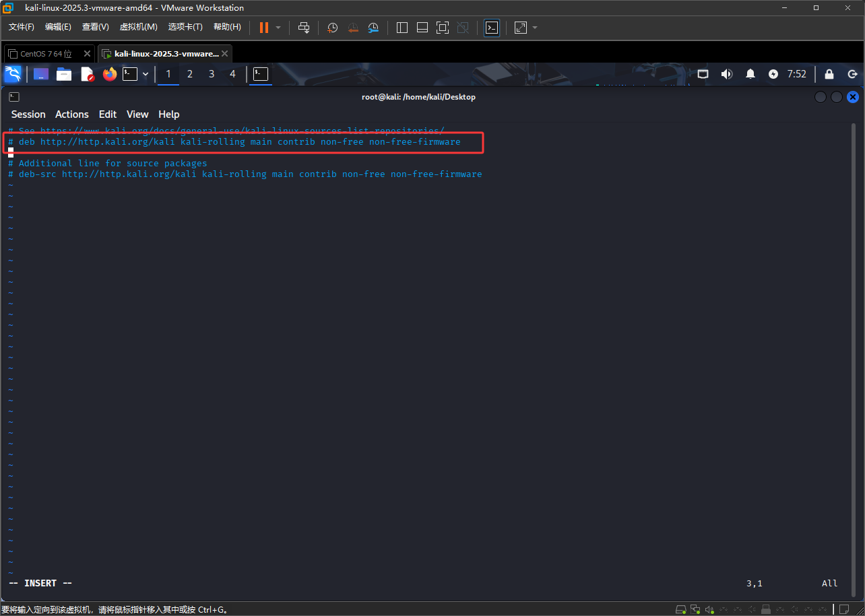This screenshot has height=616, width=865.
Task: Switch to workspace 3
Action: pos(212,74)
